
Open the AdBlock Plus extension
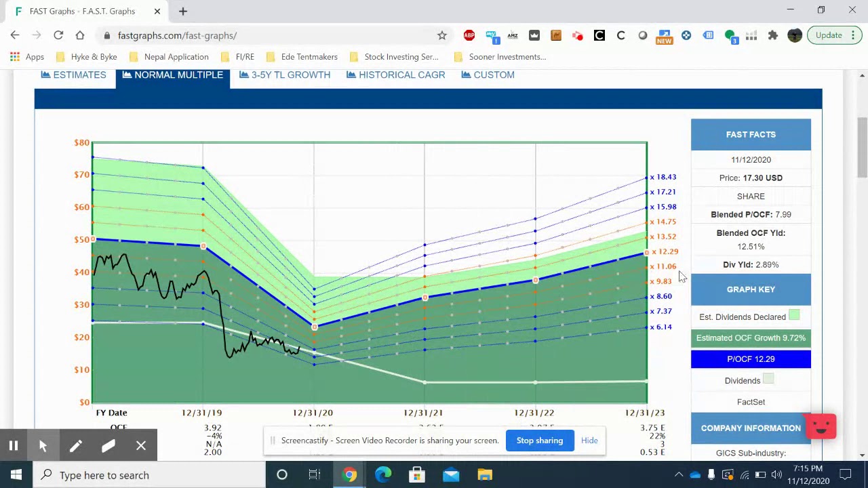coord(469,35)
